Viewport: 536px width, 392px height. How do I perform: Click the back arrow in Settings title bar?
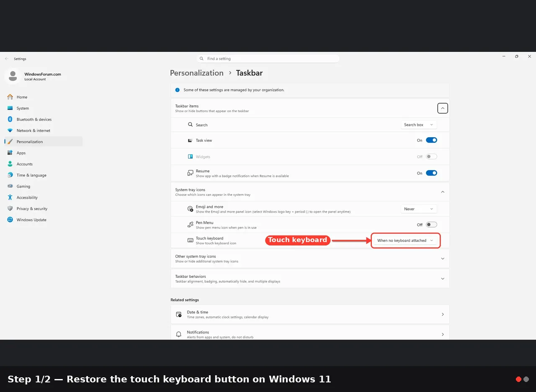point(7,59)
